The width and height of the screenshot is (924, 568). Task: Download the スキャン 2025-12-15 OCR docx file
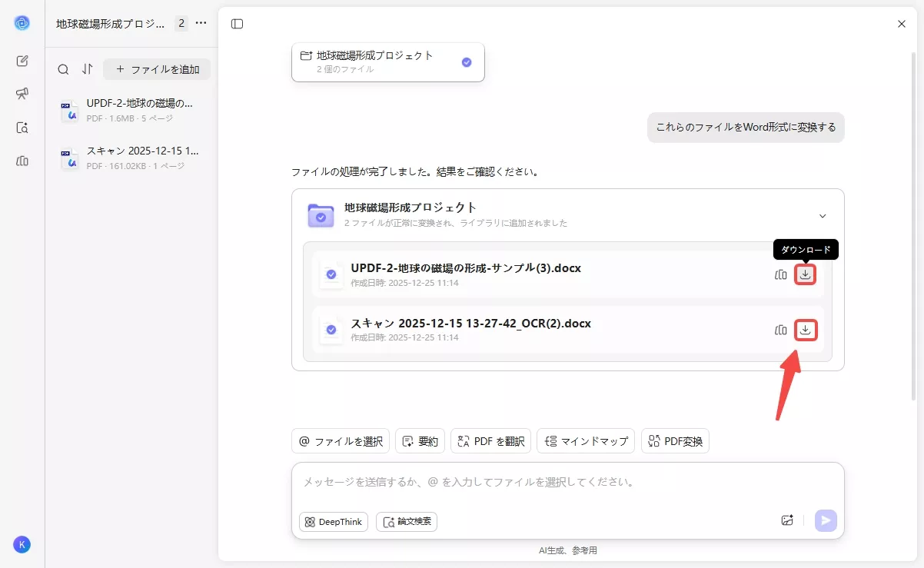(x=805, y=330)
